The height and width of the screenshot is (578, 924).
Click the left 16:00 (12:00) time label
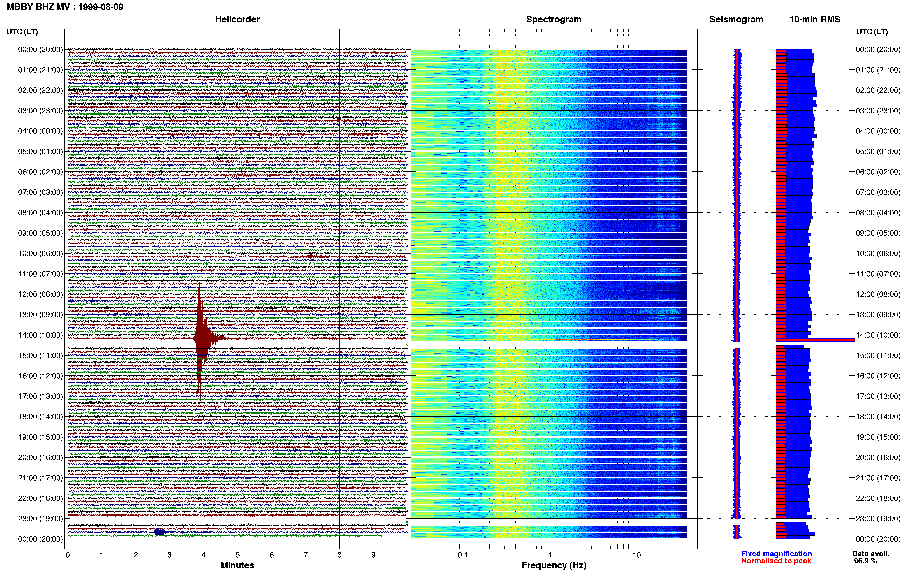coord(41,376)
